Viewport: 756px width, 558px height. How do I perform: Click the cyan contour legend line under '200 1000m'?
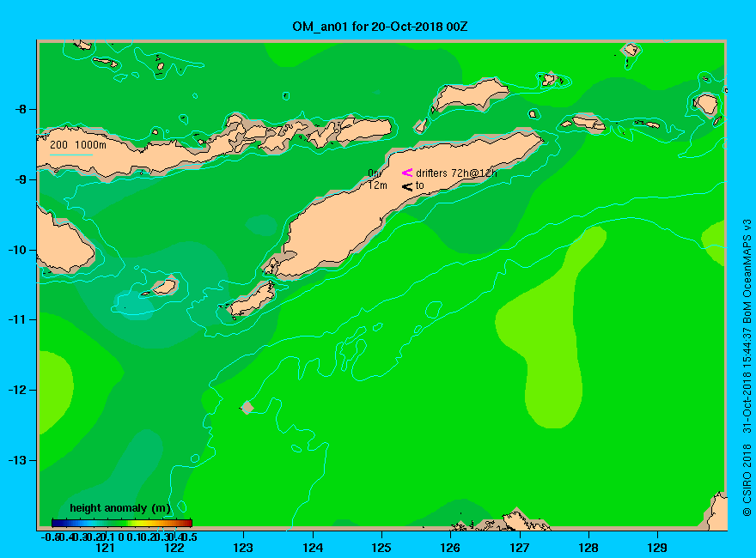point(70,155)
